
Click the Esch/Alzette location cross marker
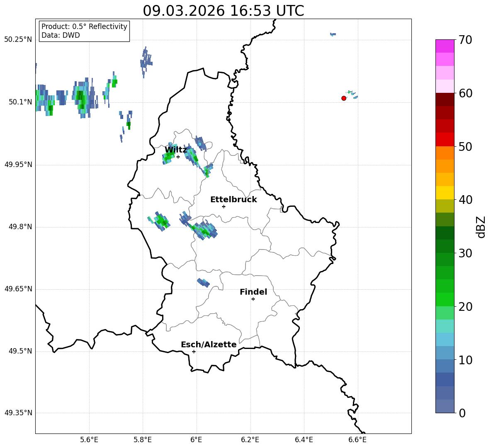[194, 351]
